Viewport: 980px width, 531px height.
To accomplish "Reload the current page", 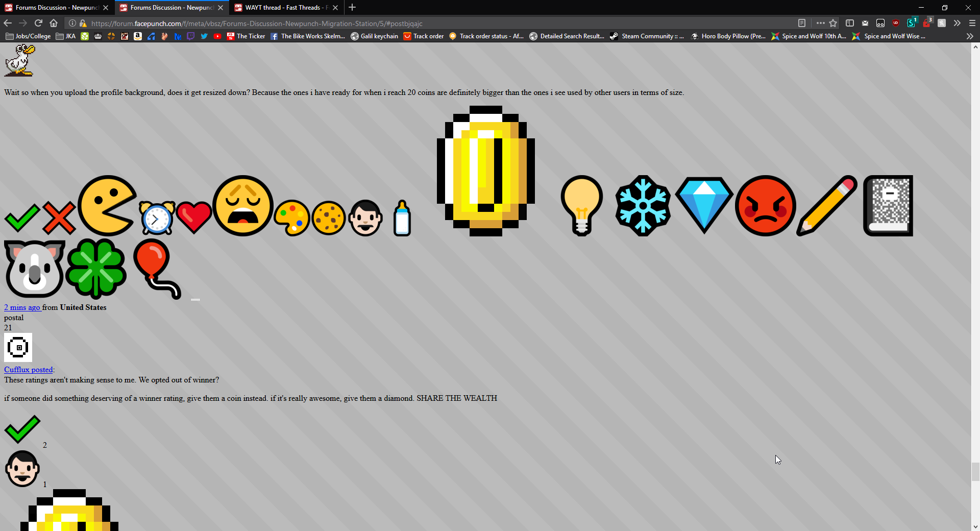I will click(38, 23).
